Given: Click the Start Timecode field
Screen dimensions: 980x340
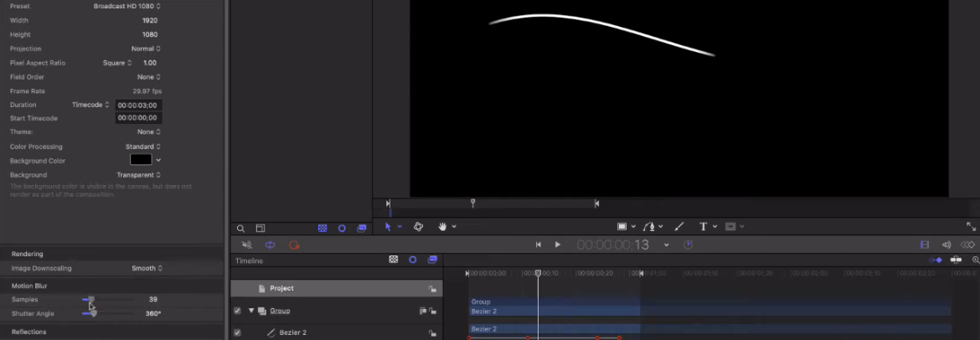Looking at the screenshot, I should [x=138, y=118].
